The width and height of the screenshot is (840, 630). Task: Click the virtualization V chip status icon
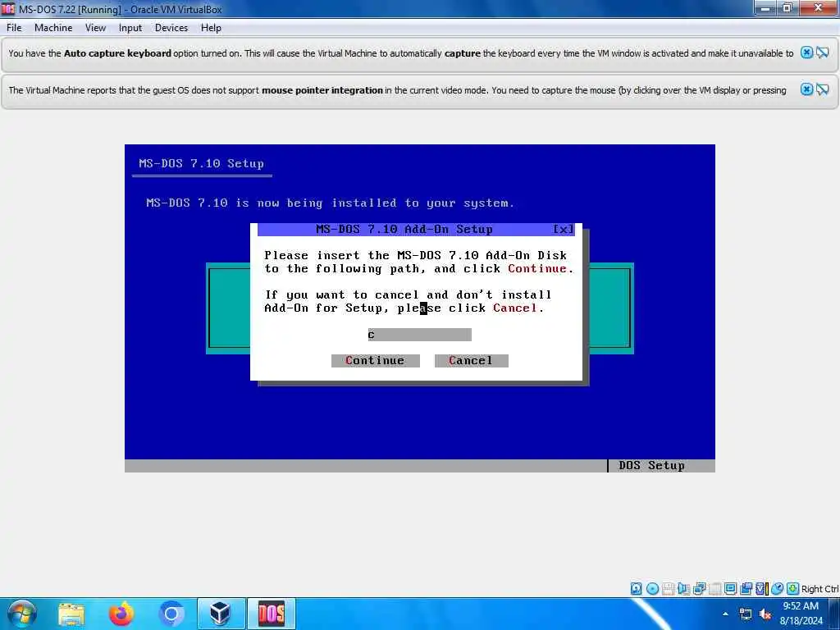761,589
